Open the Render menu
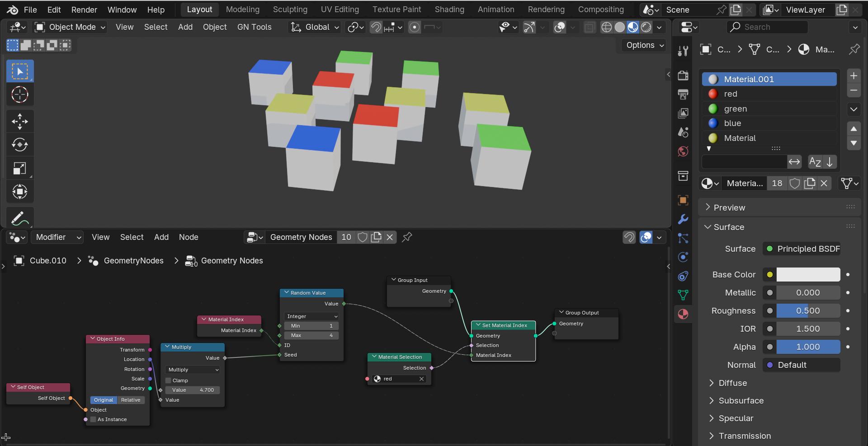 [x=84, y=9]
